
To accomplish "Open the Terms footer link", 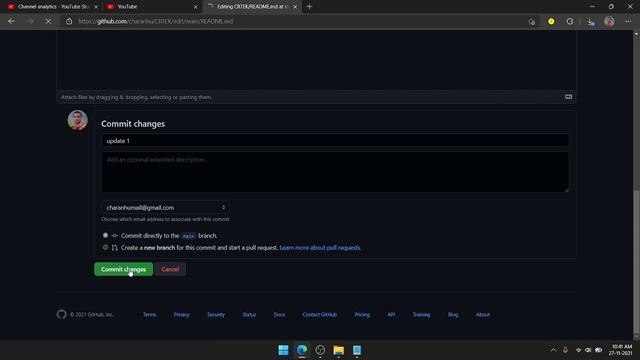I will tap(149, 314).
